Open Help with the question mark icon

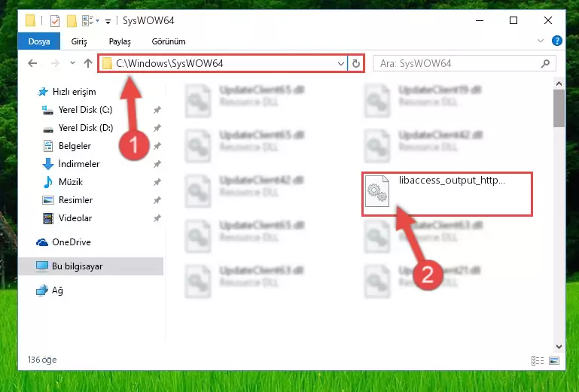pyautogui.click(x=557, y=41)
